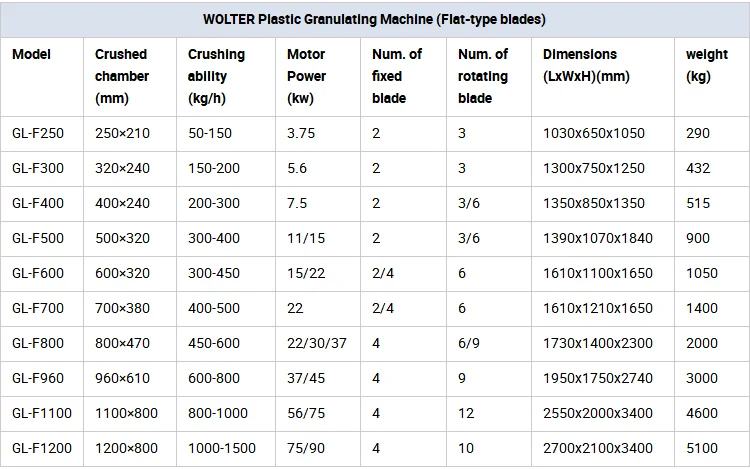Click the GL-F500 model cell
This screenshot has height=469, width=750.
tap(38, 239)
